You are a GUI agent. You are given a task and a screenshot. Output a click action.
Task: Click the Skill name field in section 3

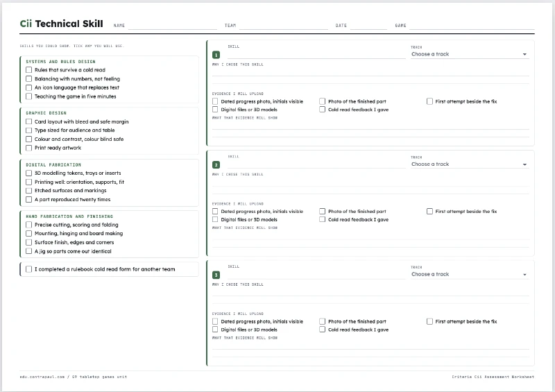(316, 275)
